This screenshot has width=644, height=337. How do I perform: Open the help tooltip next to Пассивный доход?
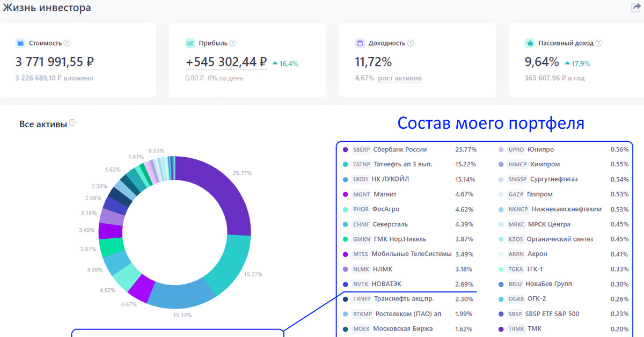[599, 43]
